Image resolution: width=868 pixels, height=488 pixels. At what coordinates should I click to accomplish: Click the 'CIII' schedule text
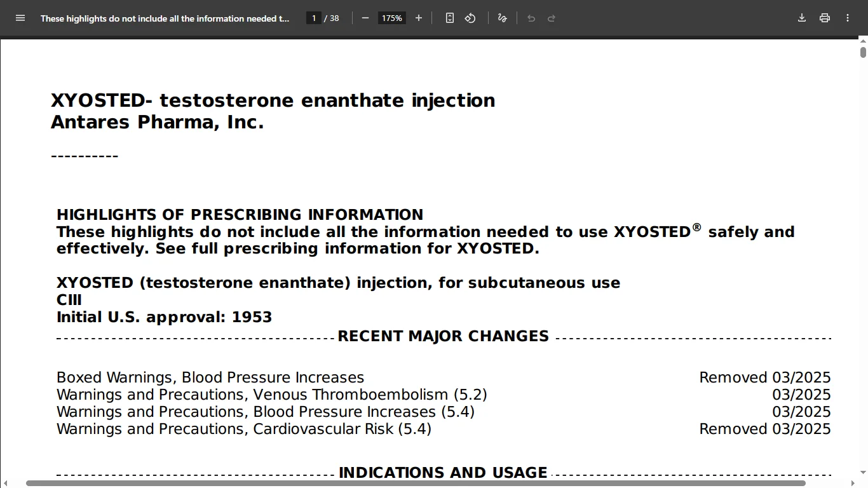[69, 300]
